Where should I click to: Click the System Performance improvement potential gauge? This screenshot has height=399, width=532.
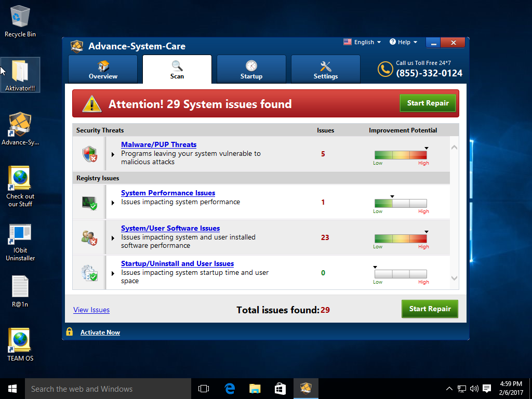click(401, 203)
